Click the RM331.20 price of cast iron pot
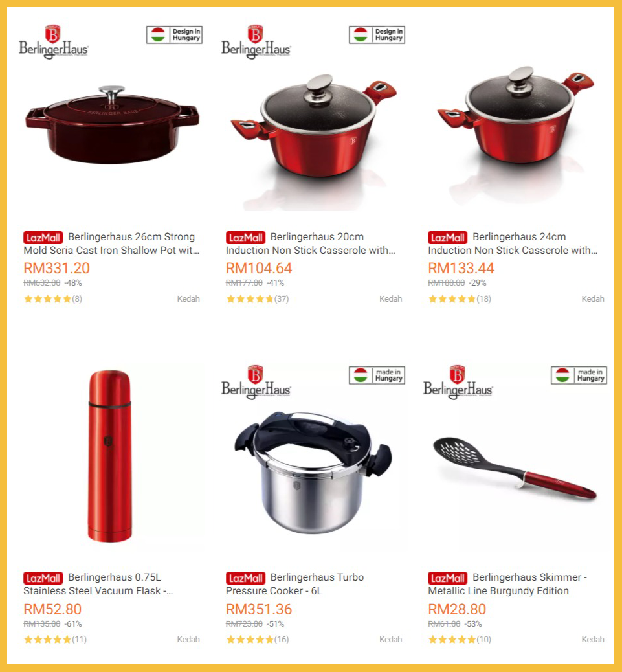Image resolution: width=622 pixels, height=672 pixels. tap(56, 268)
